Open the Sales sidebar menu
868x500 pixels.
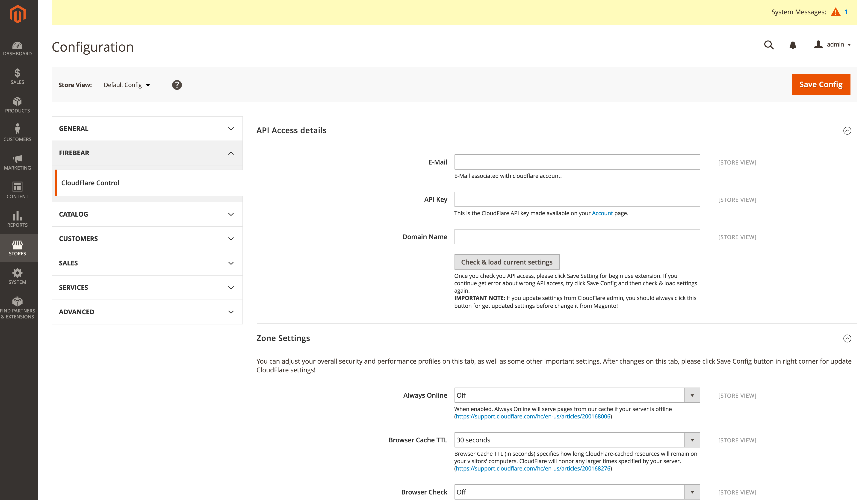(17, 76)
